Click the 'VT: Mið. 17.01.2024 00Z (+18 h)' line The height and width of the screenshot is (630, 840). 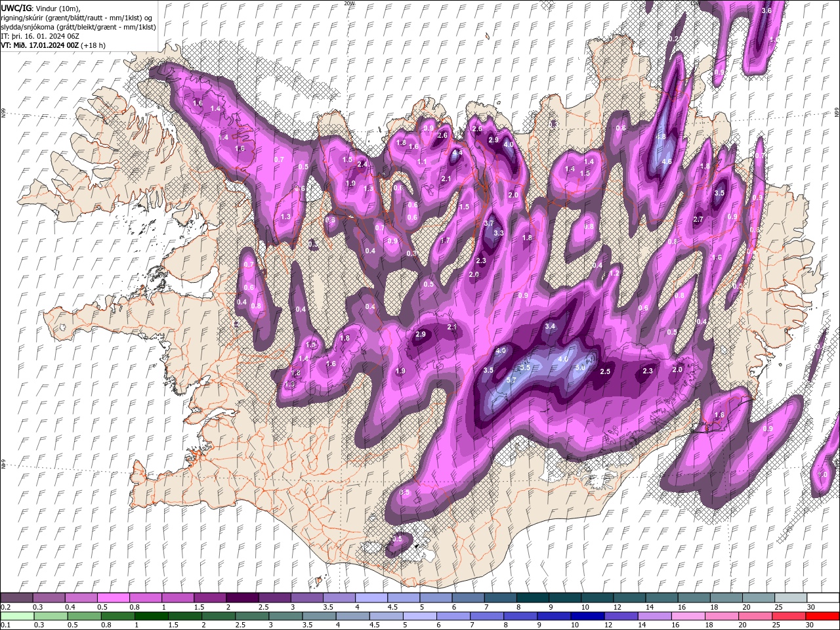[53, 45]
